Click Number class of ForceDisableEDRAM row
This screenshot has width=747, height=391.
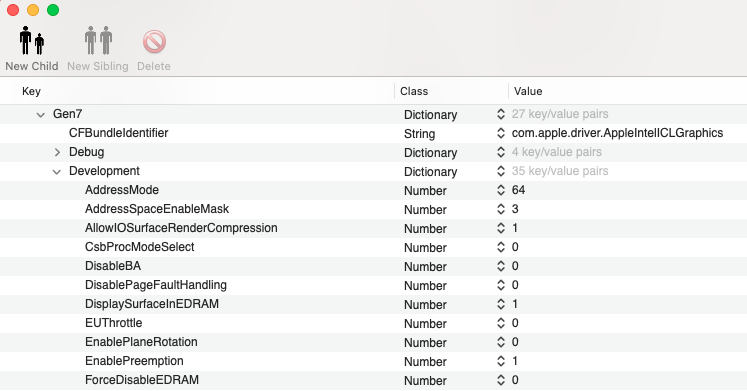425,381
